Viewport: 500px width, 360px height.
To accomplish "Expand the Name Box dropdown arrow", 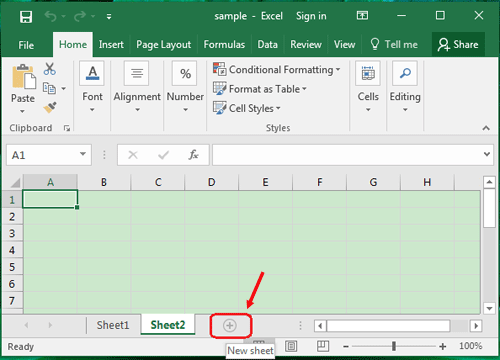I will coord(83,154).
